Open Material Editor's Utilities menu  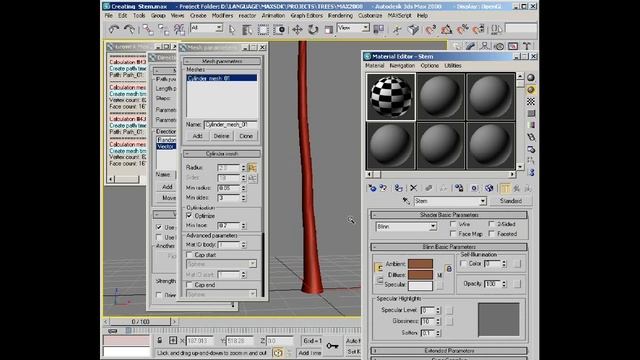pos(453,66)
